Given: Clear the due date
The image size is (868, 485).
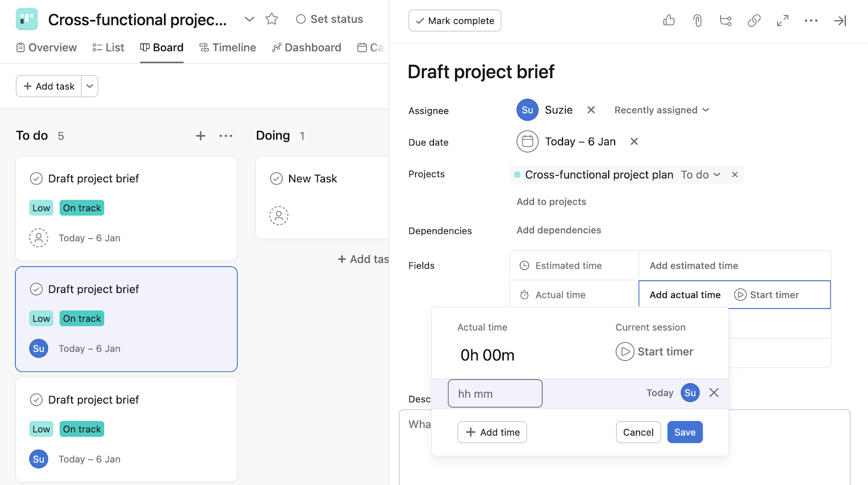Looking at the screenshot, I should [634, 142].
